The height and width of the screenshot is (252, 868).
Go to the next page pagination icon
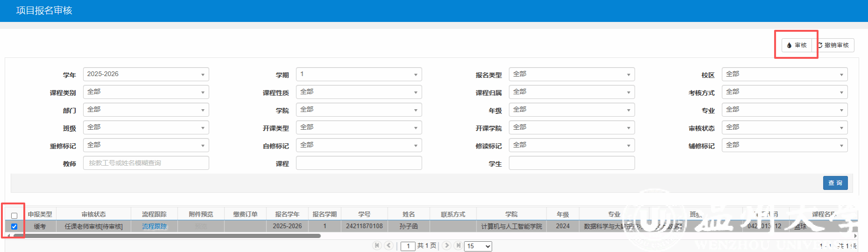tap(447, 245)
